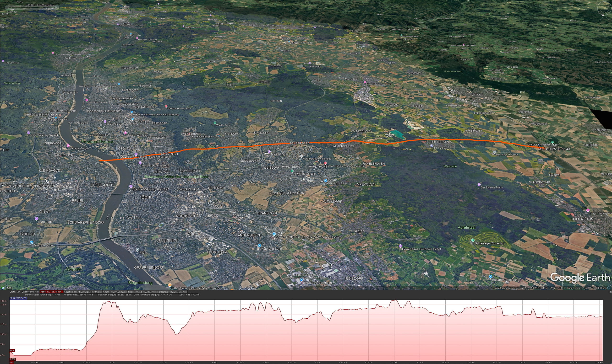Select the Telekom Dome place marker
This screenshot has width=612, height=364.
tap(269, 152)
